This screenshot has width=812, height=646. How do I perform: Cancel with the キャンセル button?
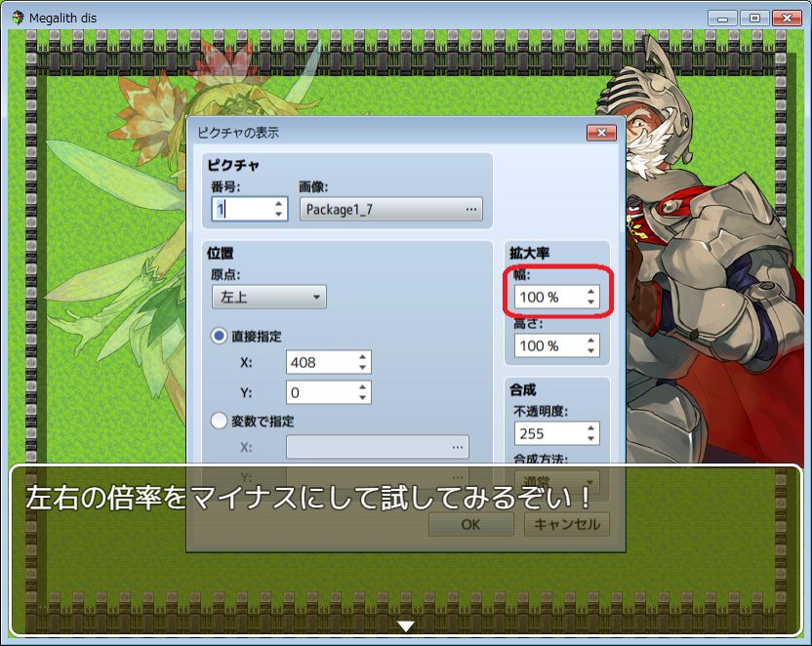[567, 524]
